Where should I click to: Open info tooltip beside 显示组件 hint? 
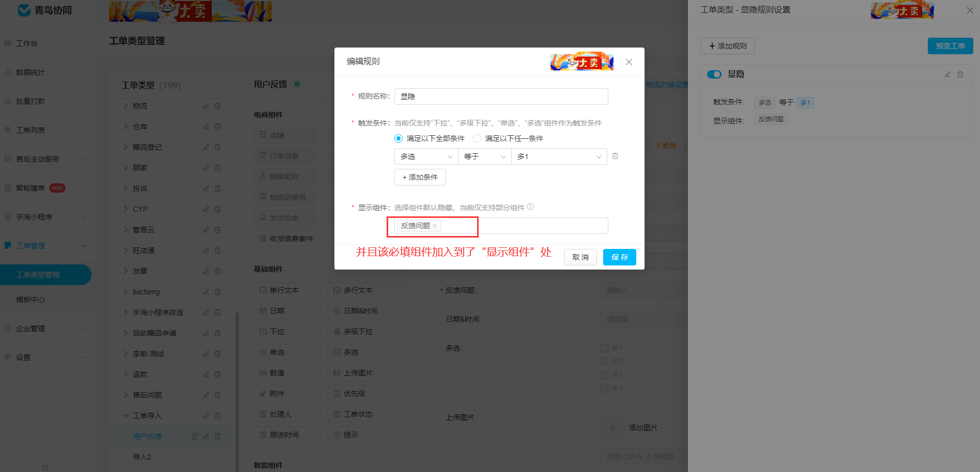(530, 207)
